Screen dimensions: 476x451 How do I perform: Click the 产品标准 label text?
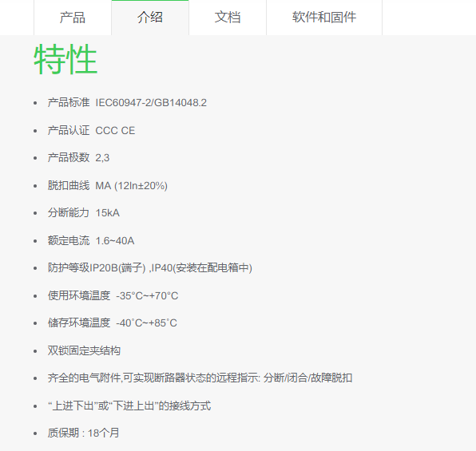pos(69,103)
